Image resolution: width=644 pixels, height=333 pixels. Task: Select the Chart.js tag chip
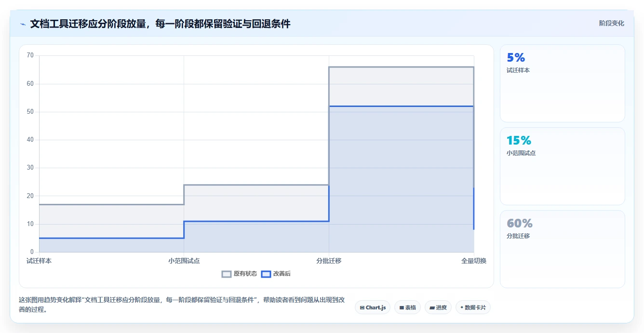pos(373,307)
